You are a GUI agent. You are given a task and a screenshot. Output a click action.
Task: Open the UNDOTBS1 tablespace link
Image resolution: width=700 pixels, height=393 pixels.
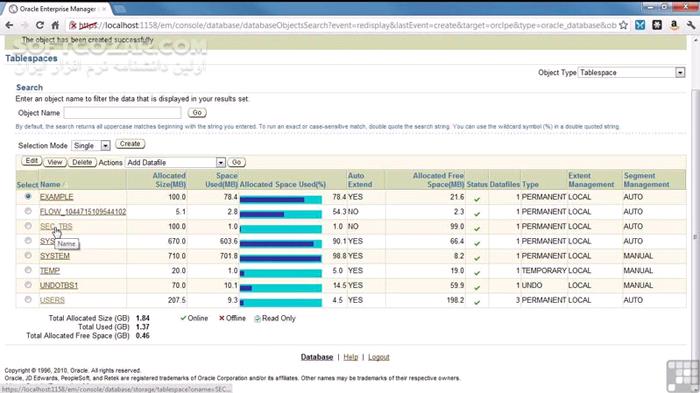tap(59, 285)
